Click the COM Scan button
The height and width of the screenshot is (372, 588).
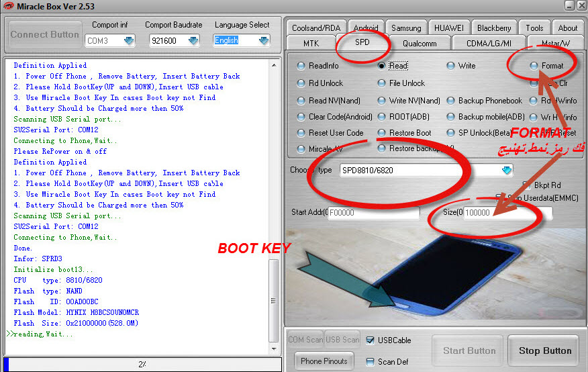(x=305, y=340)
